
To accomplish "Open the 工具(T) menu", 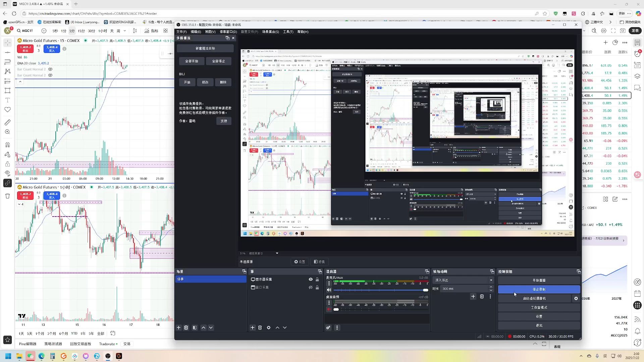I will [x=288, y=32].
